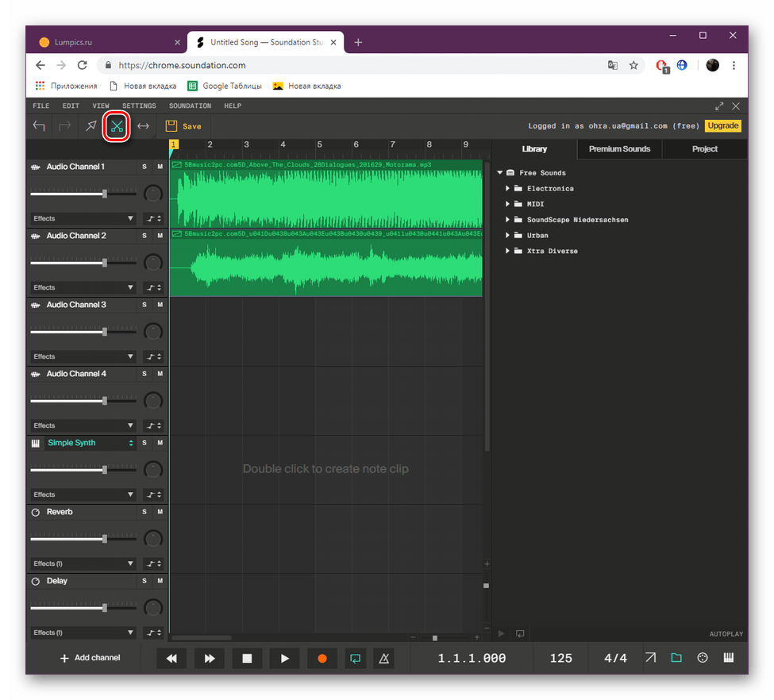Select the pointer tool in the toolbar
Viewport: 774px width, 700px height.
90,125
